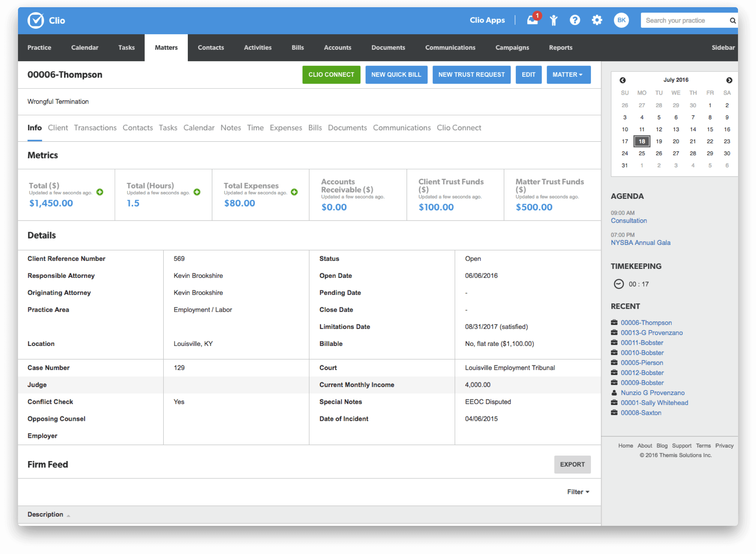Start the timekeeping timer icon
Image resolution: width=756 pixels, height=554 pixels.
pyautogui.click(x=618, y=284)
